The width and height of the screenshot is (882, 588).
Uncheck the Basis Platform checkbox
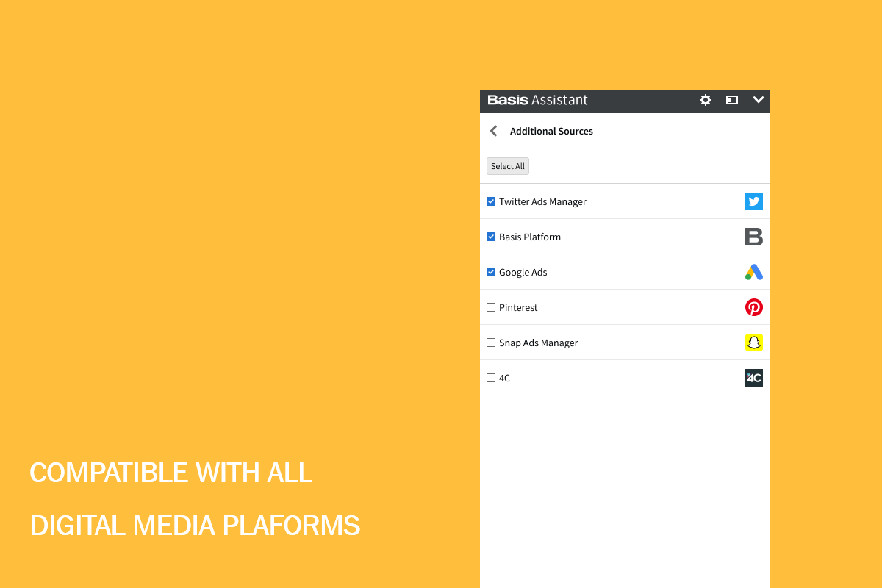(x=491, y=237)
